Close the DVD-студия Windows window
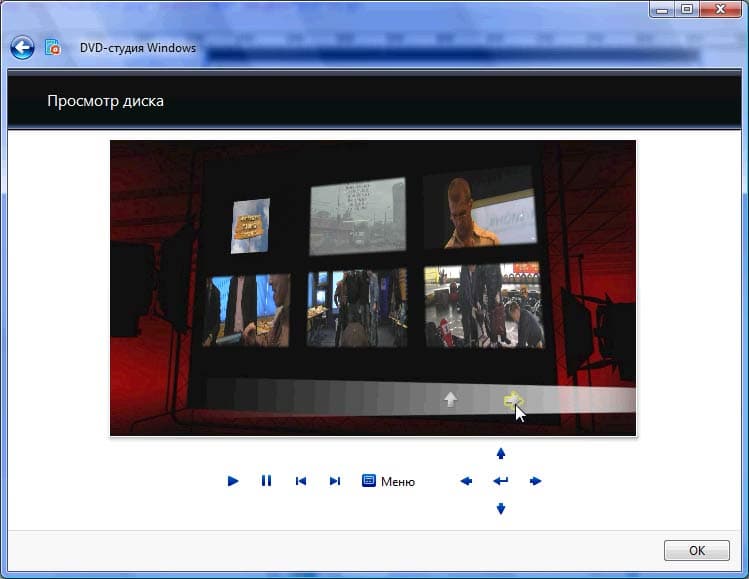749x579 pixels. pyautogui.click(x=720, y=9)
